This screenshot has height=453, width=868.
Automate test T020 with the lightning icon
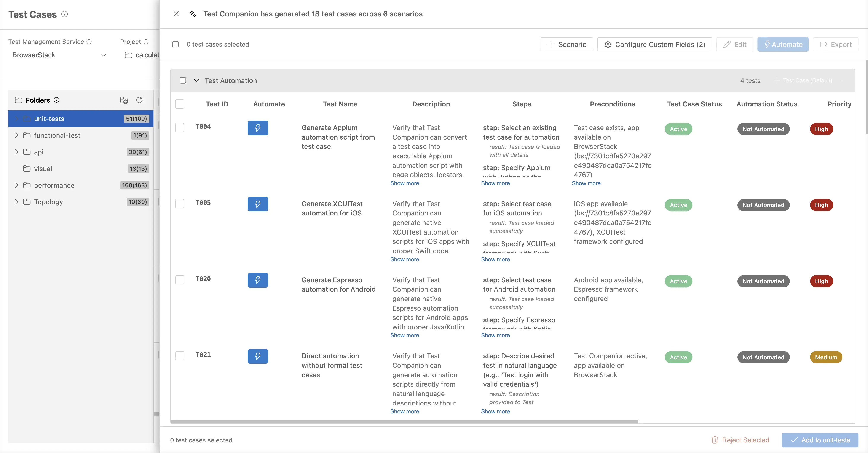pyautogui.click(x=258, y=280)
